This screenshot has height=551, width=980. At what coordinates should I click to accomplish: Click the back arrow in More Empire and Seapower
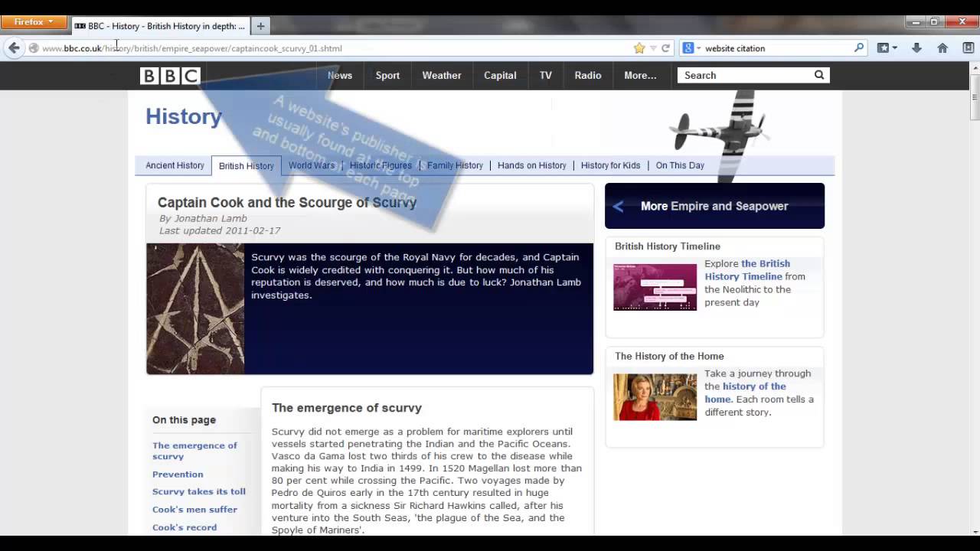(618, 206)
